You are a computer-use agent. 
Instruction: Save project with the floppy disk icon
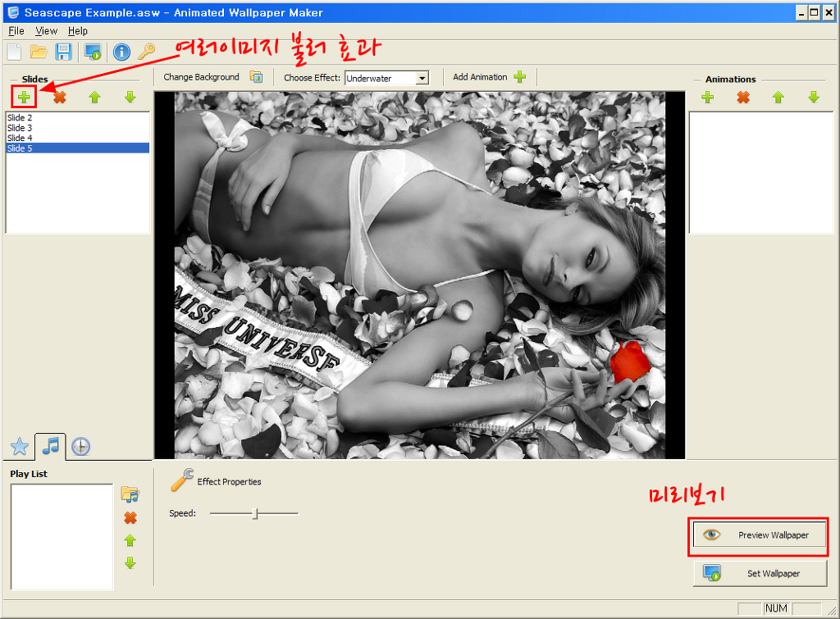(63, 52)
